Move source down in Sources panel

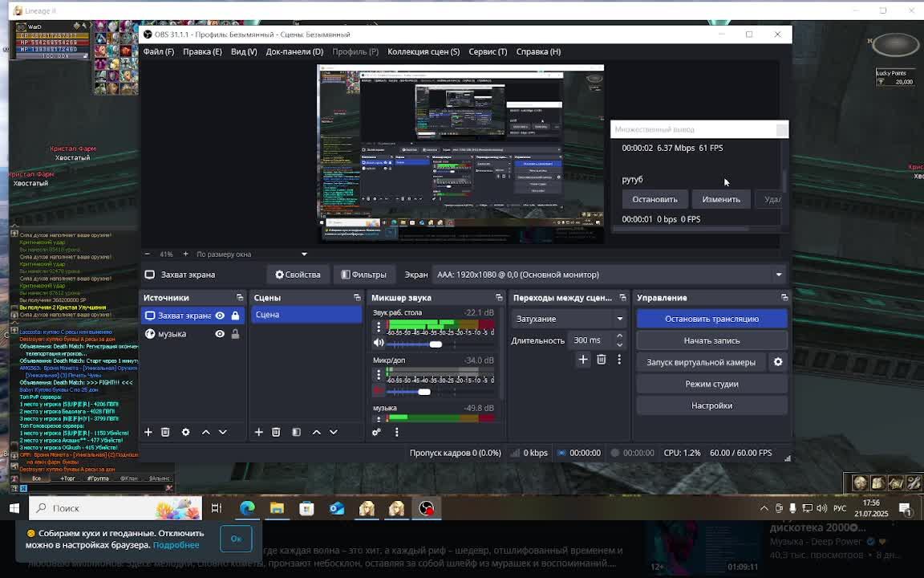click(x=223, y=433)
